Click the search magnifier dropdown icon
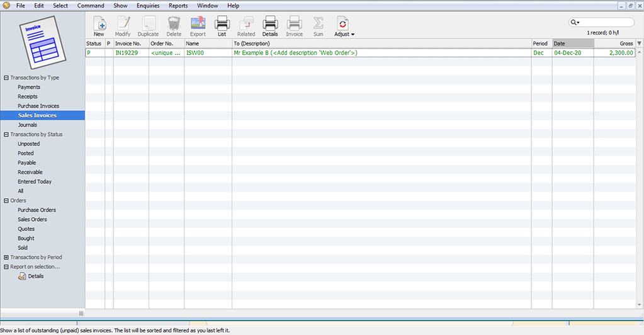Image resolution: width=644 pixels, height=335 pixels. pos(575,23)
